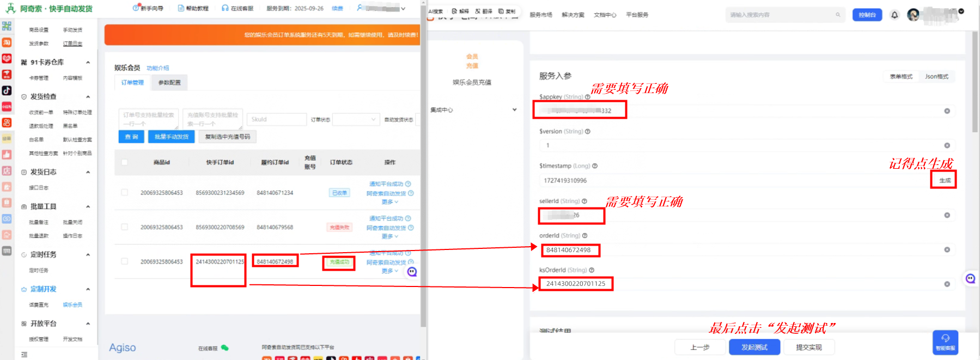
Task: Toggle the select-all checkbox in table header
Action: [x=124, y=162]
